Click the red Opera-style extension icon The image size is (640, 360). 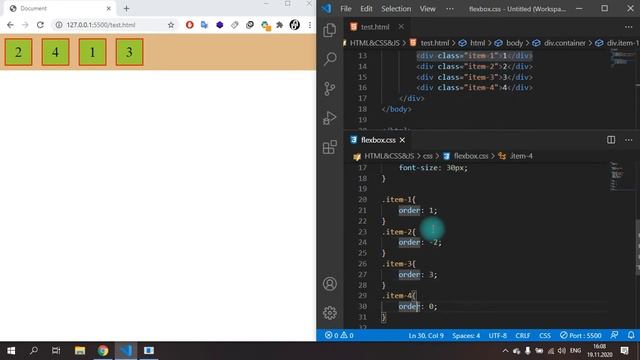[189, 25]
